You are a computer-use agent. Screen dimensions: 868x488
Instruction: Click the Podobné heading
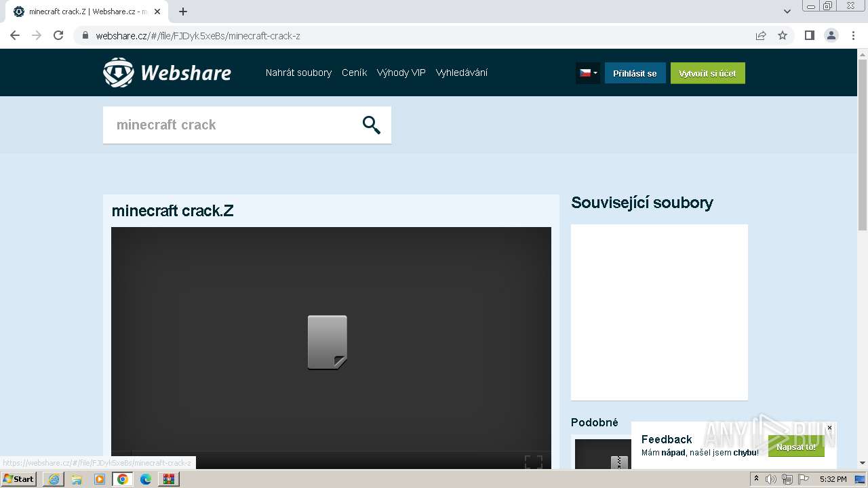point(595,422)
